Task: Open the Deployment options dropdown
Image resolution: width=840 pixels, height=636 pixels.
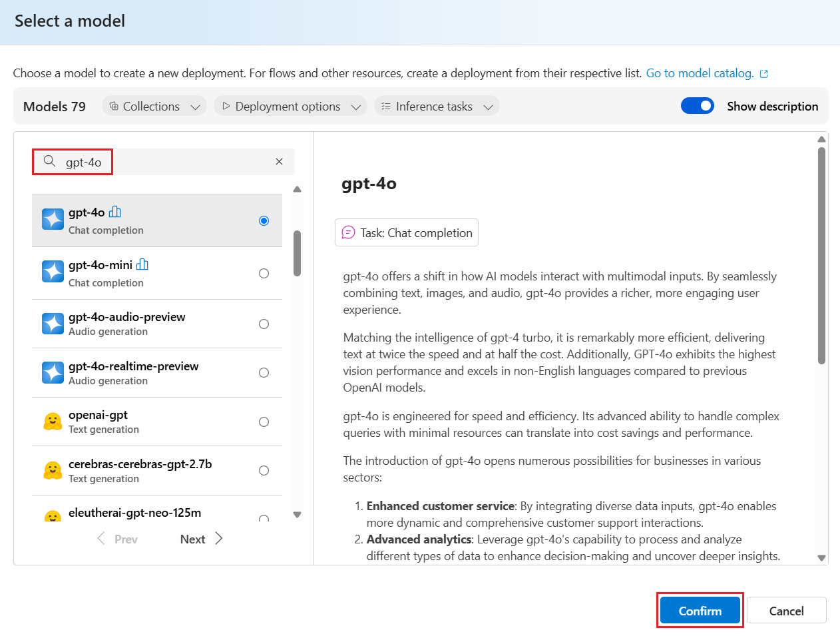Action: click(x=290, y=105)
